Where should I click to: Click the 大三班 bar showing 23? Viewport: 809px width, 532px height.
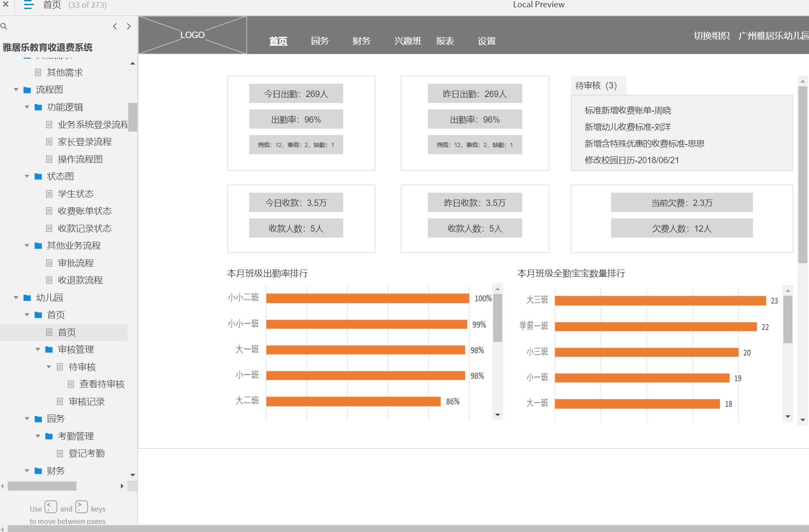[660, 301]
